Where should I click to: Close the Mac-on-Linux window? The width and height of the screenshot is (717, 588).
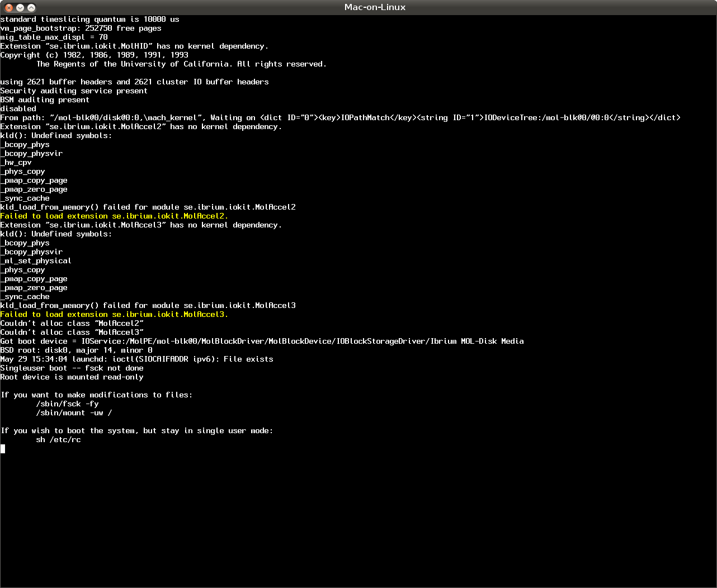9,7
